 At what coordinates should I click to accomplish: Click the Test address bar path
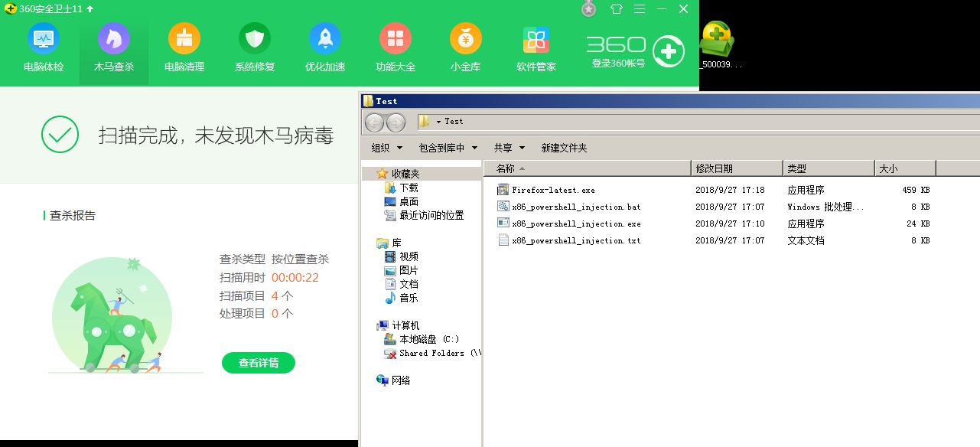click(454, 121)
